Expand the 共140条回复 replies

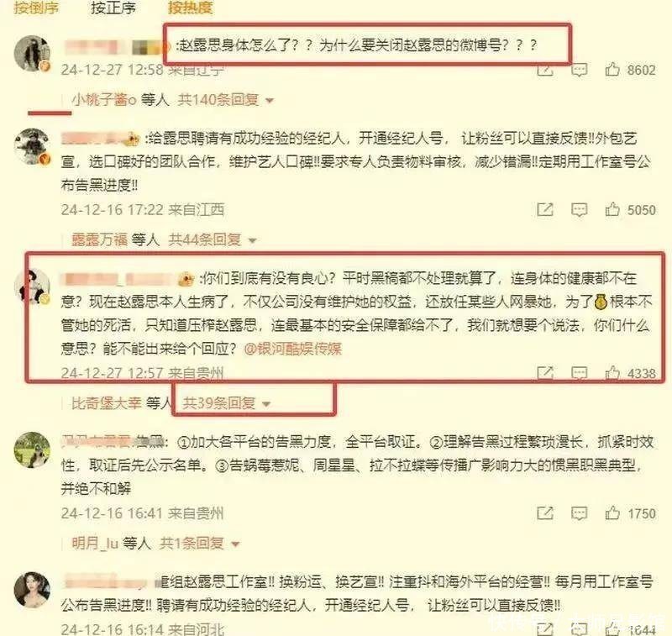[x=225, y=100]
